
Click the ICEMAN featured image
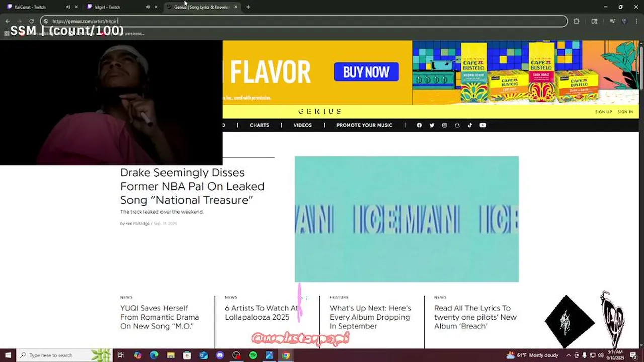point(407,219)
